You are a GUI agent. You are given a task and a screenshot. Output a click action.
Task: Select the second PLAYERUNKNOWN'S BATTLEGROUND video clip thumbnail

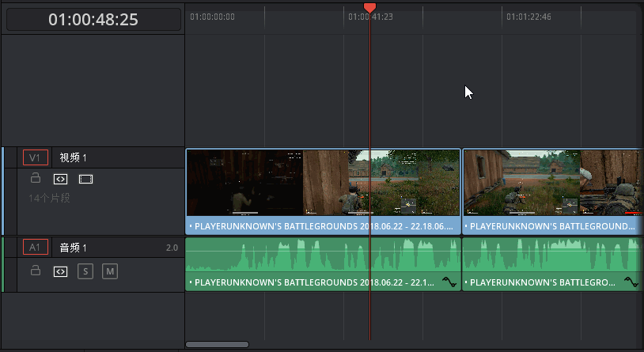(553, 183)
